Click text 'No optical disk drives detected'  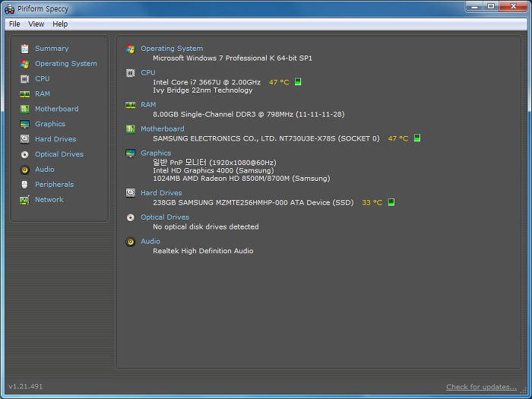pyautogui.click(x=206, y=226)
